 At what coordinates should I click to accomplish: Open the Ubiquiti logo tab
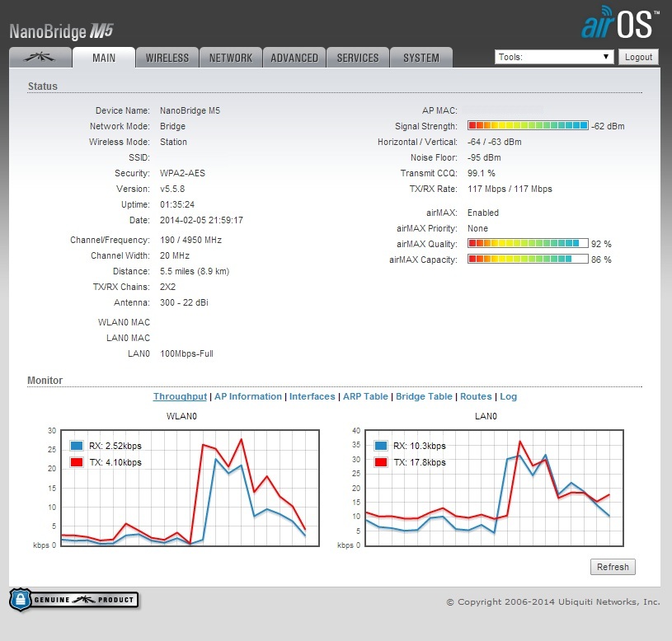pos(40,58)
